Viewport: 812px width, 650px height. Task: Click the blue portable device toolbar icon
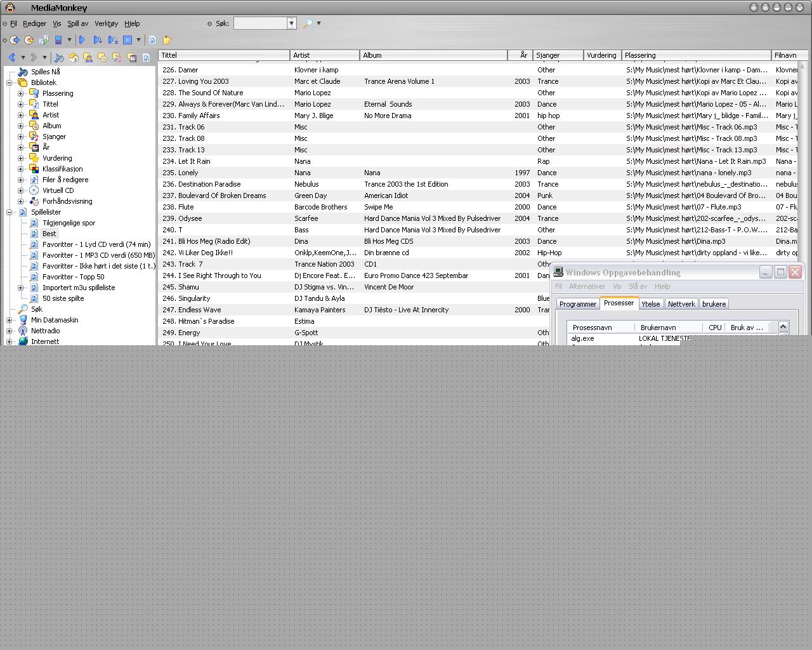[58, 40]
